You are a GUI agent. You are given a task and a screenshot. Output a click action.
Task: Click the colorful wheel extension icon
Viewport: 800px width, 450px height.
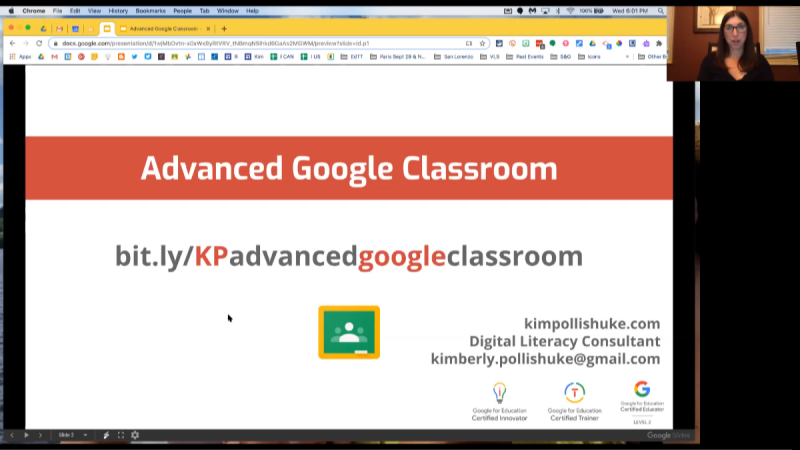(x=619, y=43)
